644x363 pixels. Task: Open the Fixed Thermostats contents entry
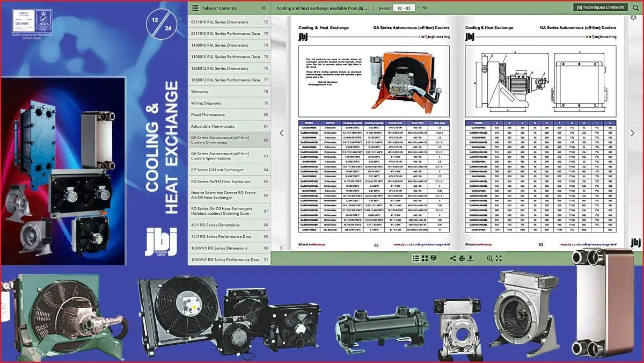pyautogui.click(x=229, y=114)
